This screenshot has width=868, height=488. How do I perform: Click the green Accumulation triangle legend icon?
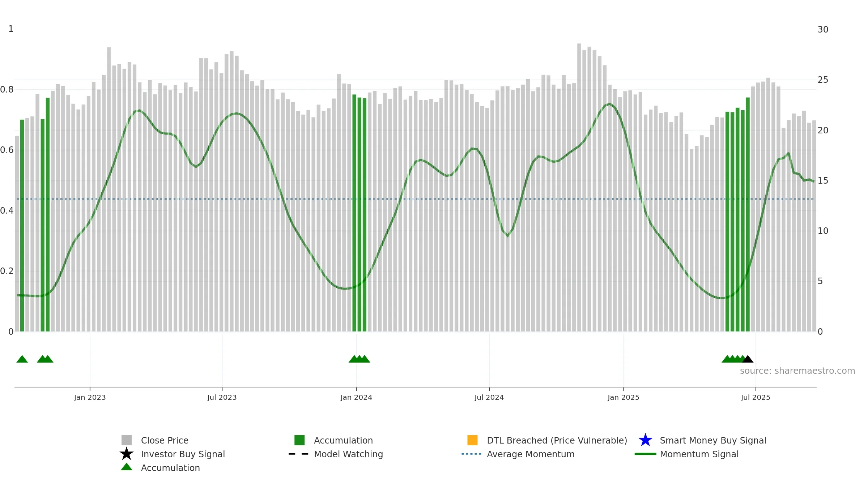pos(127,467)
